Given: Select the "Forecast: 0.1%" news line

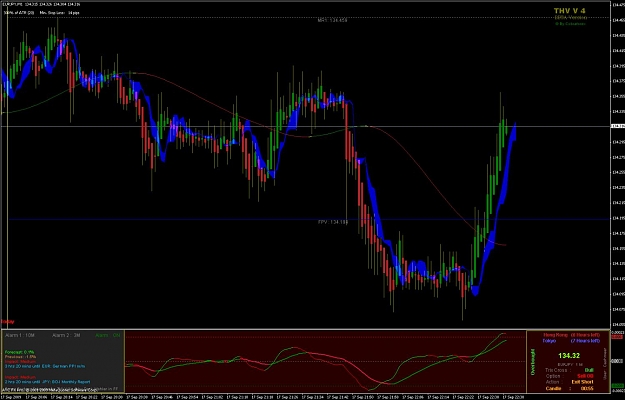Looking at the screenshot, I should [x=20, y=352].
